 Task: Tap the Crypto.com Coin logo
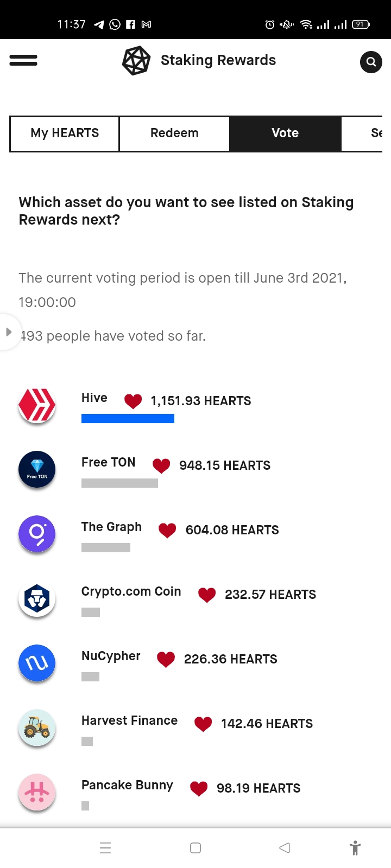point(37,598)
